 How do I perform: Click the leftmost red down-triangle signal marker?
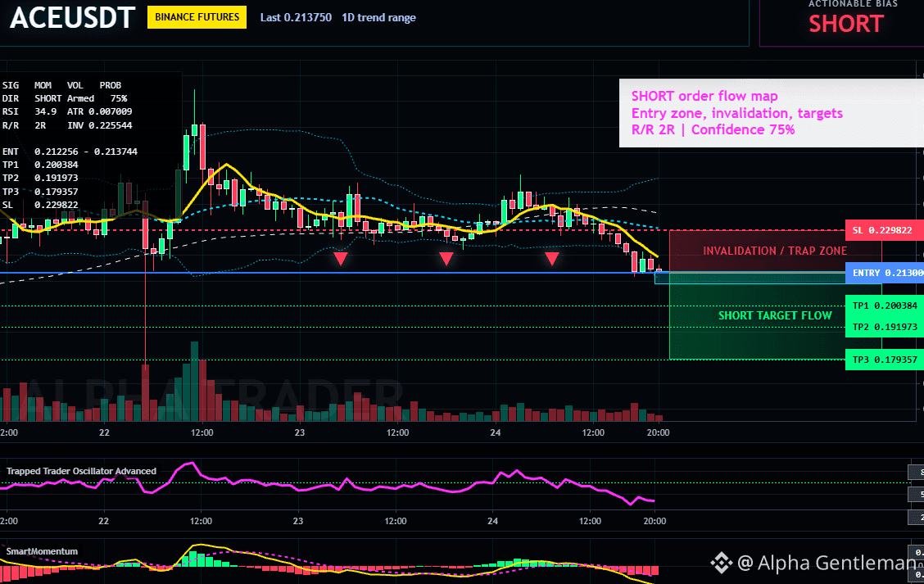click(x=341, y=258)
